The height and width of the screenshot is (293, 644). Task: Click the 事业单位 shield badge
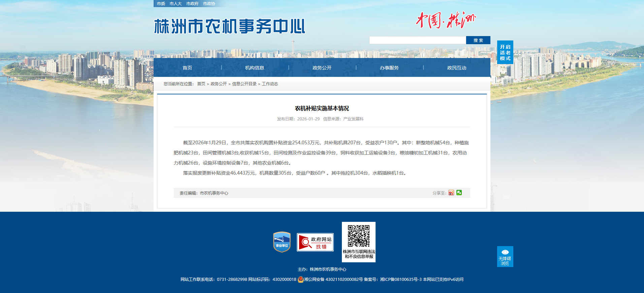tap(282, 242)
